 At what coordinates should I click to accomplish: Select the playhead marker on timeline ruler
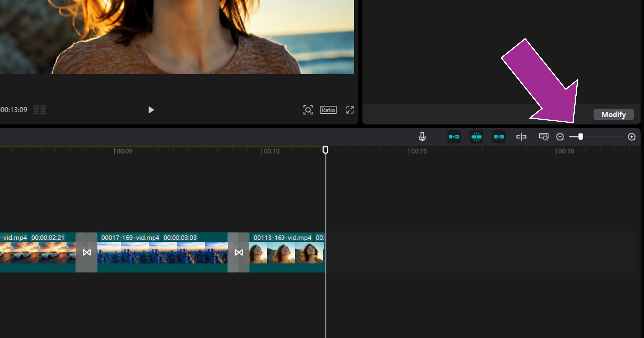click(325, 150)
